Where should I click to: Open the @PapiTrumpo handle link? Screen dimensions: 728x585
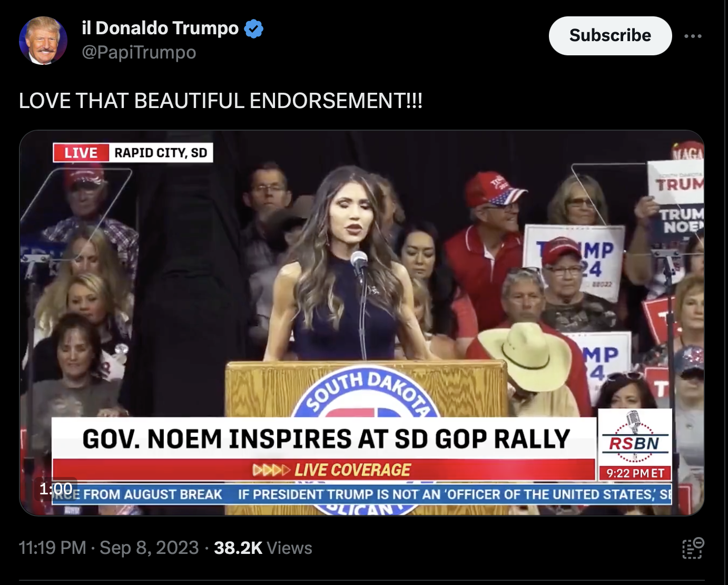pos(139,52)
